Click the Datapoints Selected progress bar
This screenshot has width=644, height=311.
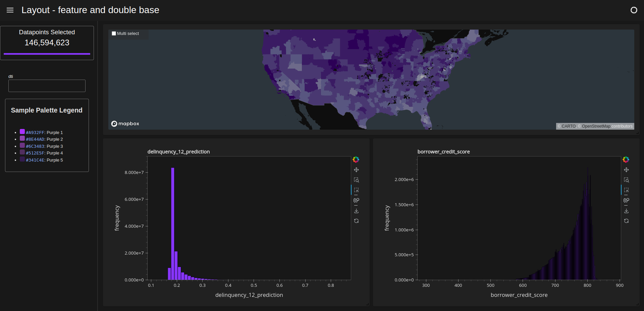(47, 54)
